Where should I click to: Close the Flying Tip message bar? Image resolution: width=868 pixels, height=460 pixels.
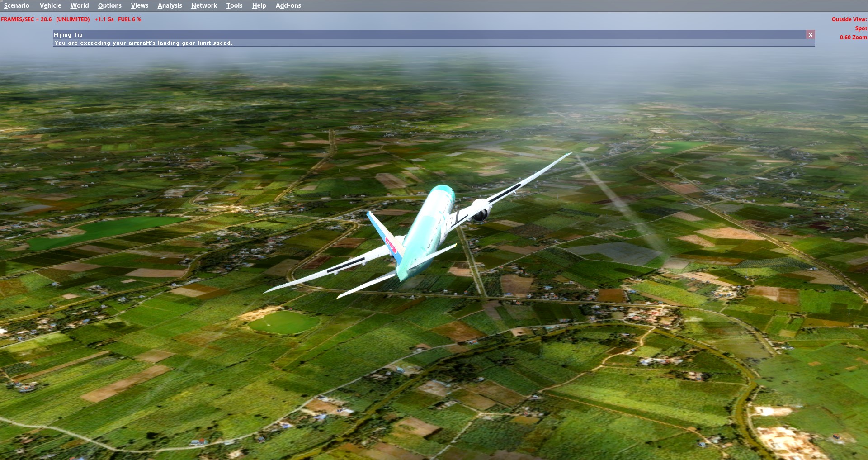pos(811,35)
